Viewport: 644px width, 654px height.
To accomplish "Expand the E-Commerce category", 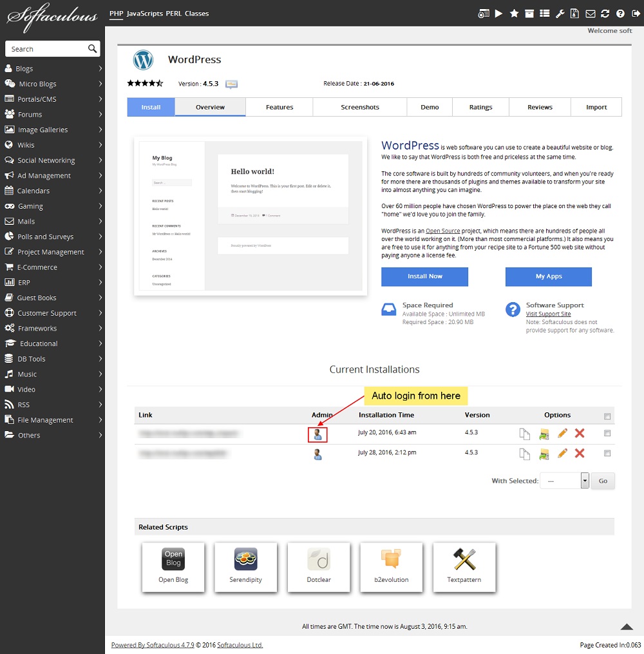I will 53,267.
